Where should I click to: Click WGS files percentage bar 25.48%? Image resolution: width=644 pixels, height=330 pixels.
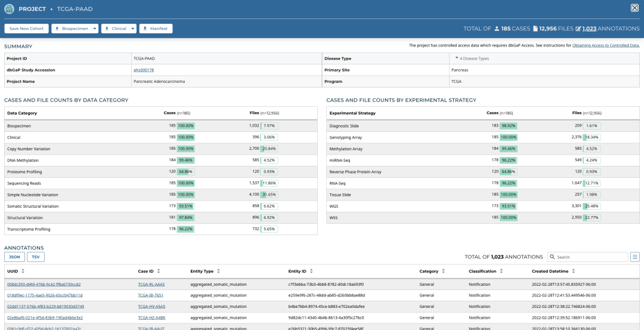(x=592, y=206)
